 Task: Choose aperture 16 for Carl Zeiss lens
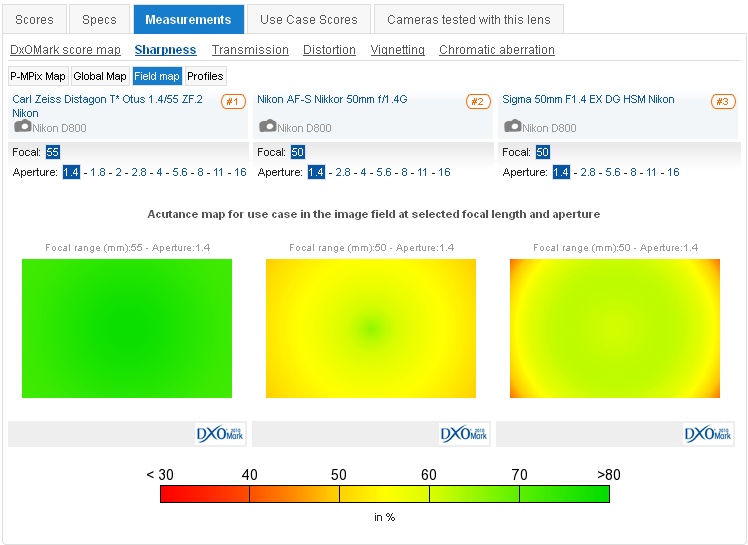point(240,172)
